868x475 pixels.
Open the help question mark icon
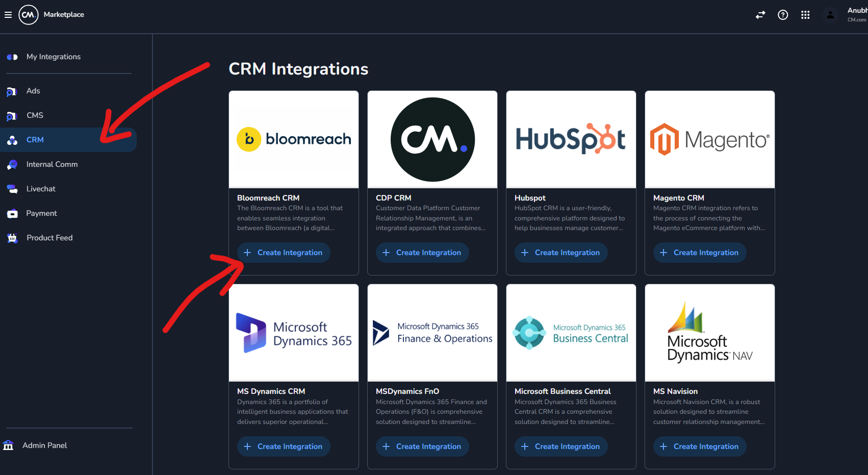click(783, 15)
